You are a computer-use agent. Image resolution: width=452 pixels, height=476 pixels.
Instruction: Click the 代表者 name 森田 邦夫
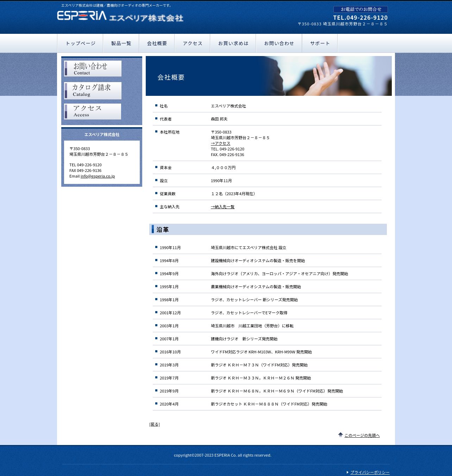tap(219, 119)
